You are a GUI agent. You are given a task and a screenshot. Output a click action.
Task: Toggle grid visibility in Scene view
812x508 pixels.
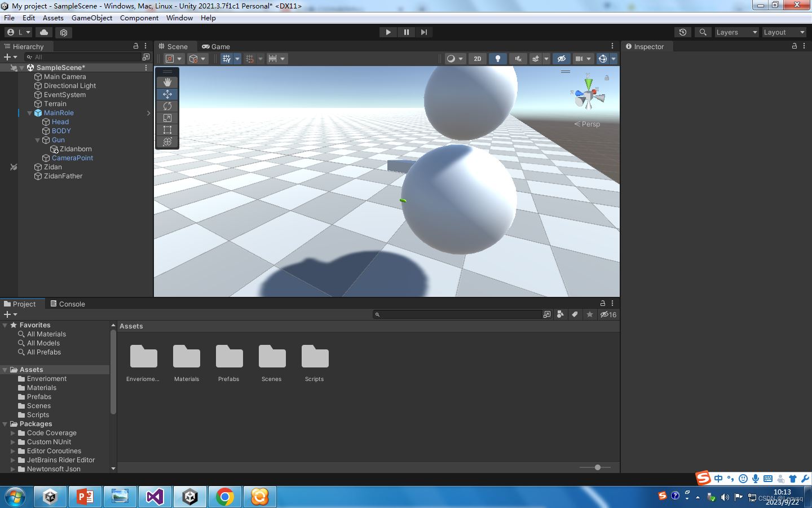coord(227,59)
